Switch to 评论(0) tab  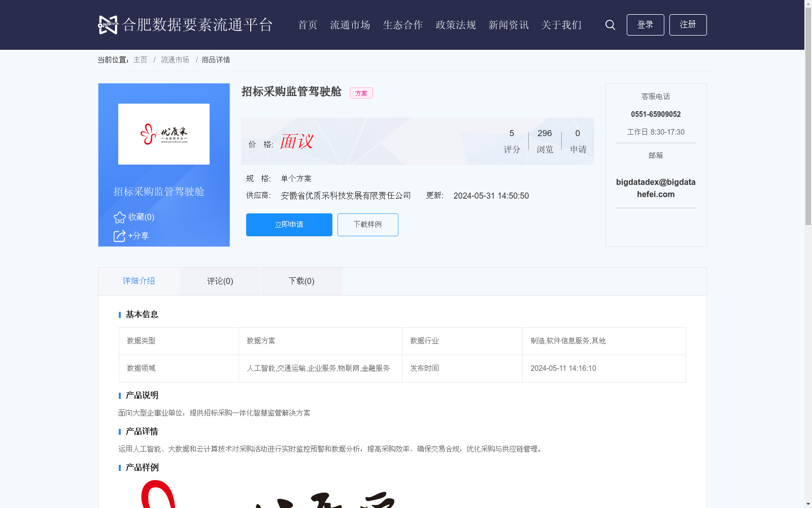pyautogui.click(x=220, y=281)
